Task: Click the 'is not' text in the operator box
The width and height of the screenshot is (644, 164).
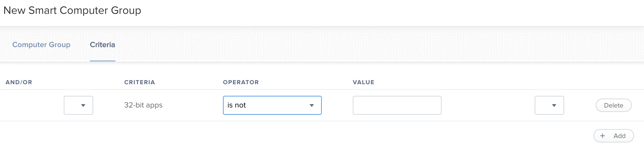Action: [237, 105]
